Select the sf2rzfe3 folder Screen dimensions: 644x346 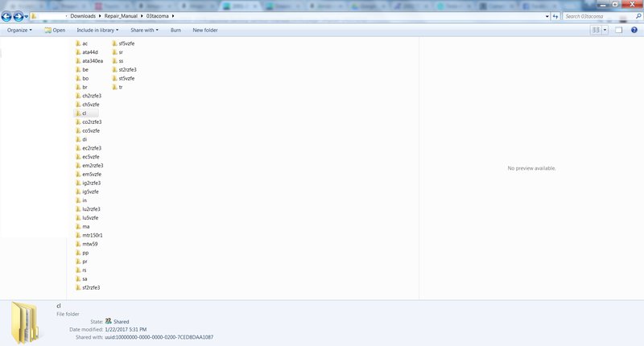pos(88,288)
